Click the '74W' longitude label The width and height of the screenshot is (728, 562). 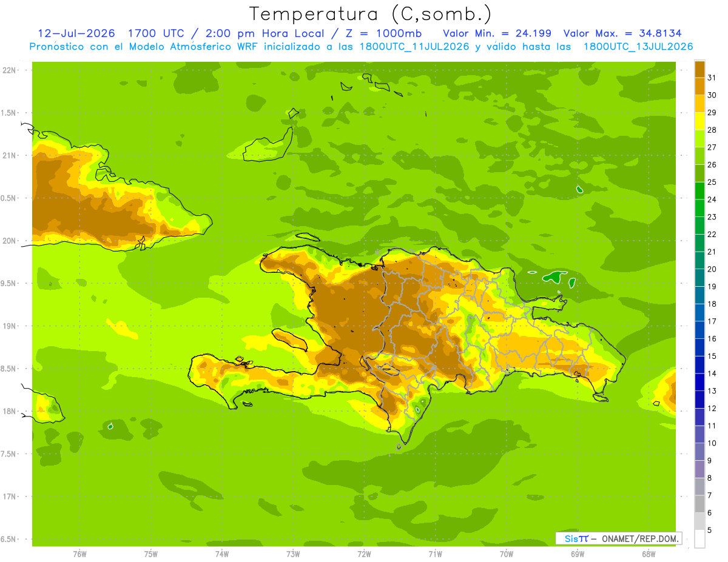(222, 554)
